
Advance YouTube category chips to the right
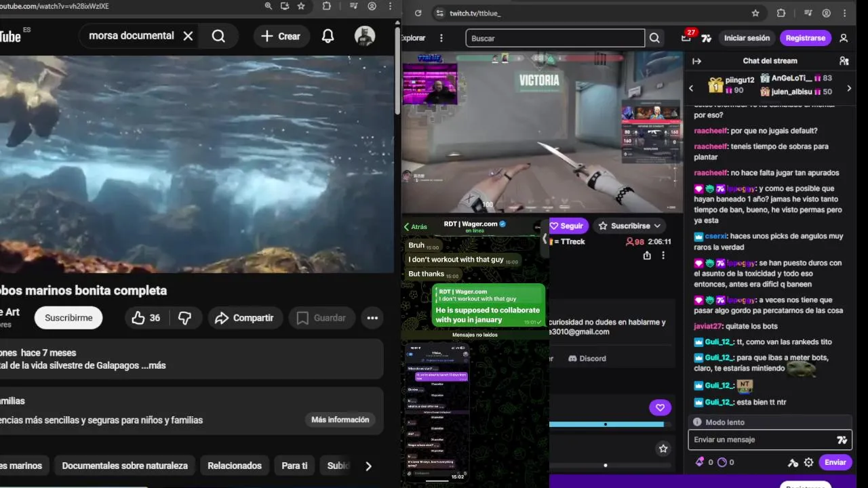[368, 466]
